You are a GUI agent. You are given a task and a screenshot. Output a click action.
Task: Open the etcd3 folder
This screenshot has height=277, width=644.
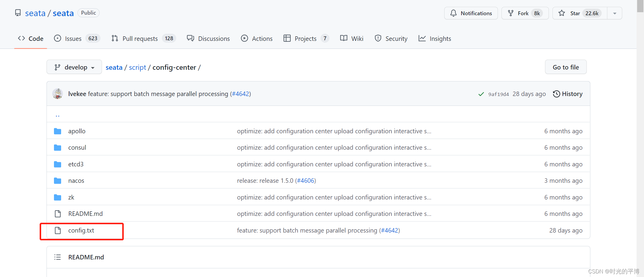[x=76, y=164]
